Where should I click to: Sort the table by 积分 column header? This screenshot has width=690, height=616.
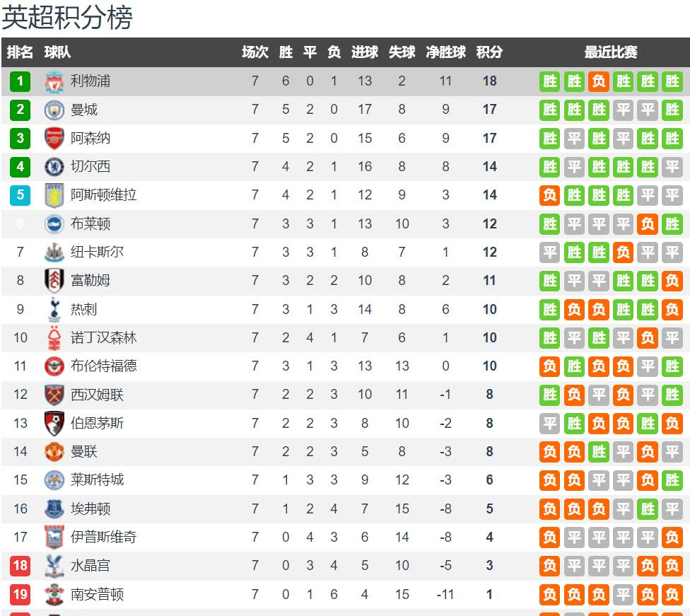[489, 52]
